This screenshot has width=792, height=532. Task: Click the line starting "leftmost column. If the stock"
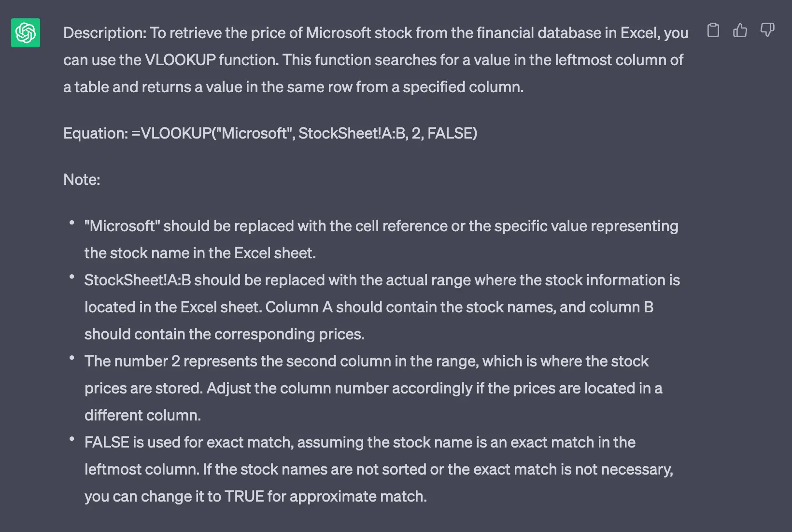379,469
